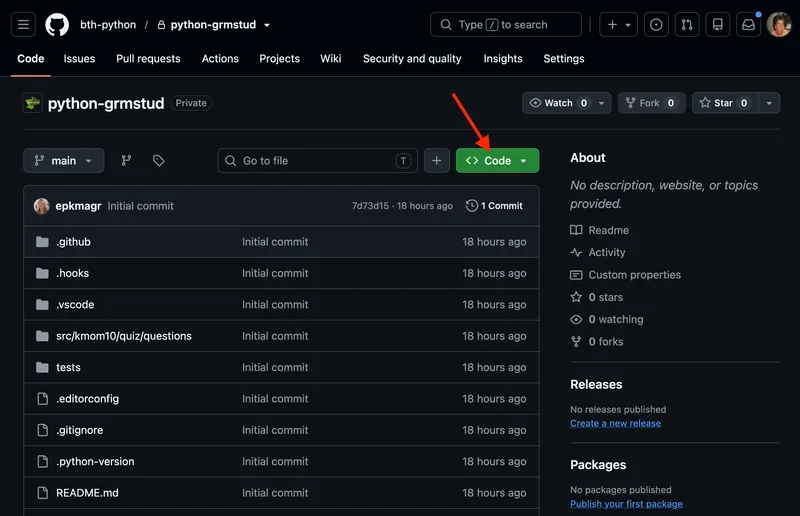Open Readme link in About sidebar
The height and width of the screenshot is (516, 800).
[599, 230]
